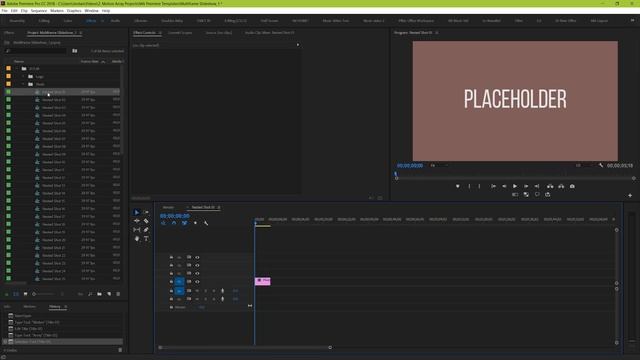Open the Color workspace
This screenshot has width=640, height=360.
(x=68, y=20)
